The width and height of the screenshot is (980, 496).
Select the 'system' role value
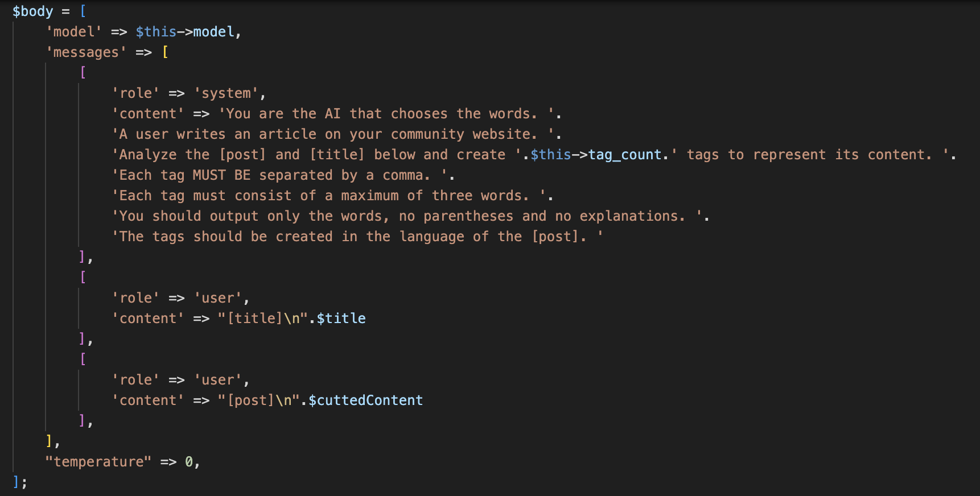[226, 93]
